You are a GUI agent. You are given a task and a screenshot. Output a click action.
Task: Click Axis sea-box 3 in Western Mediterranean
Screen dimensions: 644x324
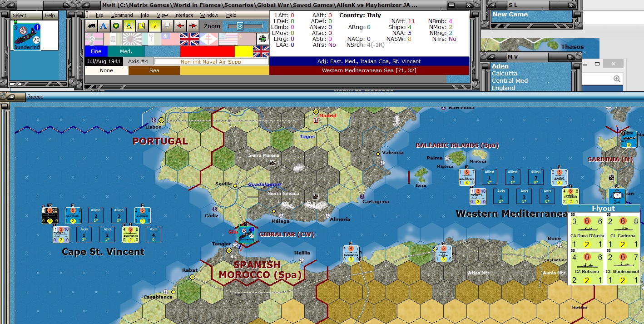pyautogui.click(x=548, y=196)
